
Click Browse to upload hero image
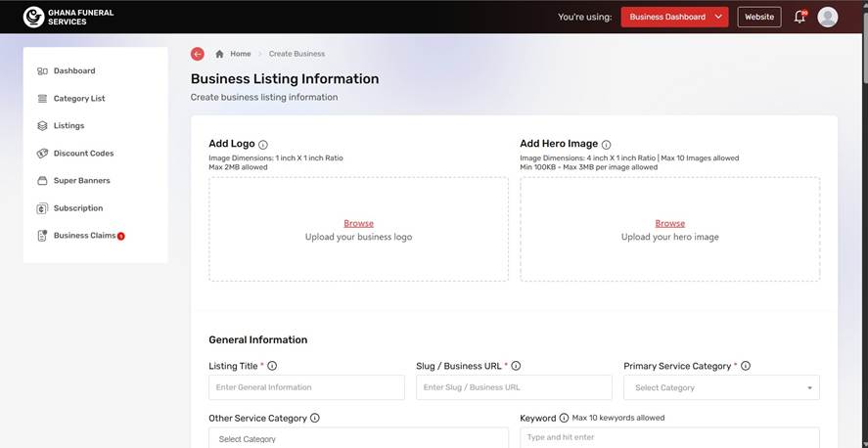click(669, 223)
